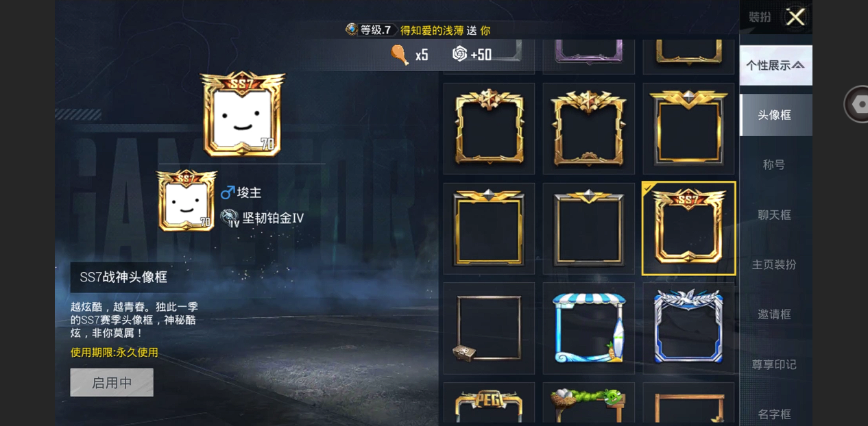Select the gold frame with red star emblem
Image resolution: width=868 pixels, height=426 pixels.
pos(489,129)
